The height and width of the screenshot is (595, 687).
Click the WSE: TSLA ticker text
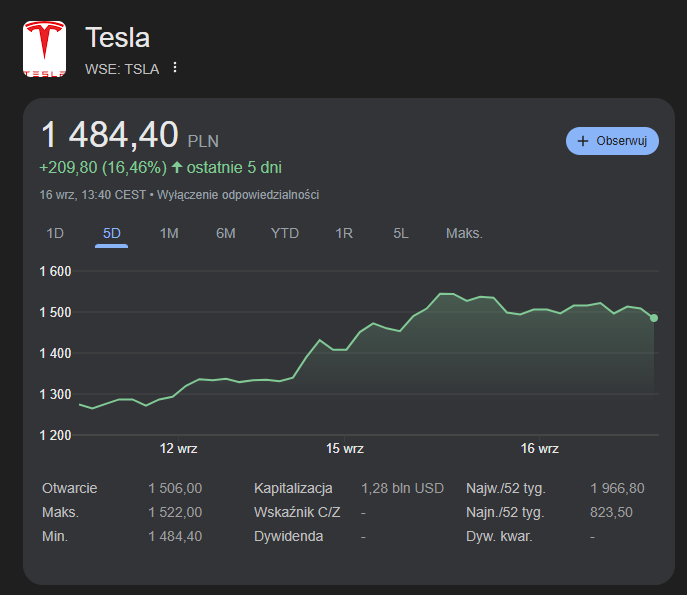pyautogui.click(x=122, y=68)
